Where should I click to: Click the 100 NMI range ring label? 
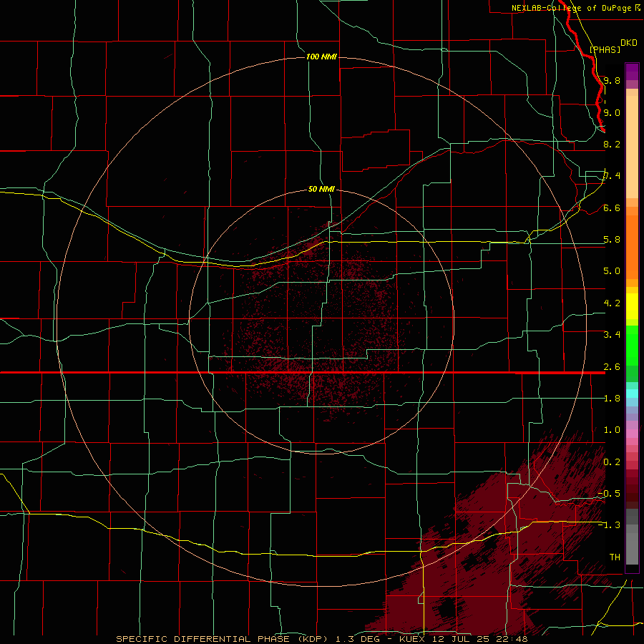321,57
